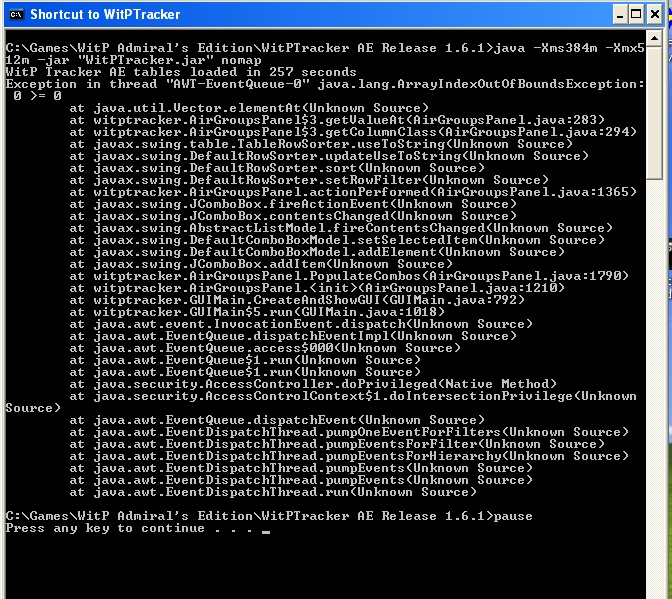Viewport: 672px width, 599px height.
Task: Click the 'DefaultComboBoxModel.setSelectedItem' stack line
Action: click(337, 240)
